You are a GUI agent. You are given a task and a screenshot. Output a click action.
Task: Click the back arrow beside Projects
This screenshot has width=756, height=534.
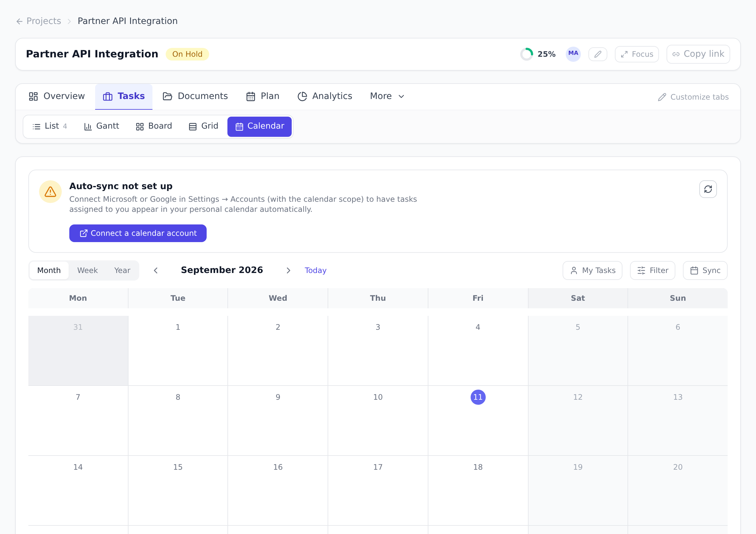click(20, 21)
